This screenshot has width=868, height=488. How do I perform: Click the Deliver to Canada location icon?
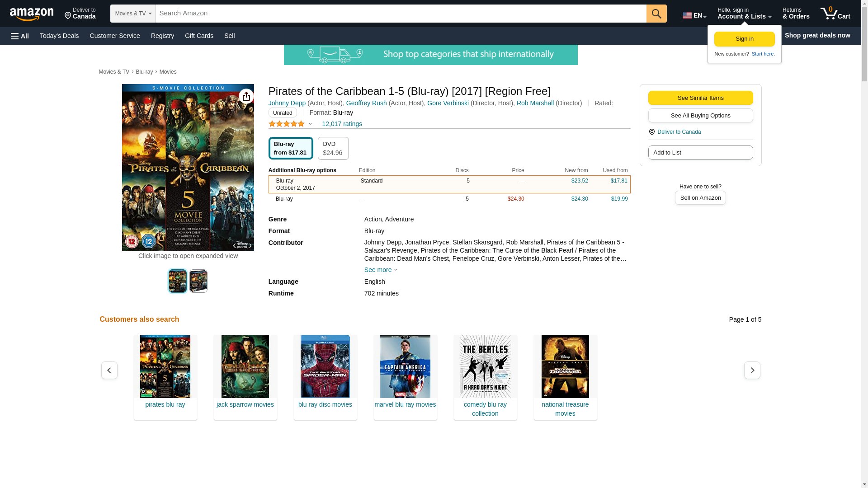click(651, 132)
